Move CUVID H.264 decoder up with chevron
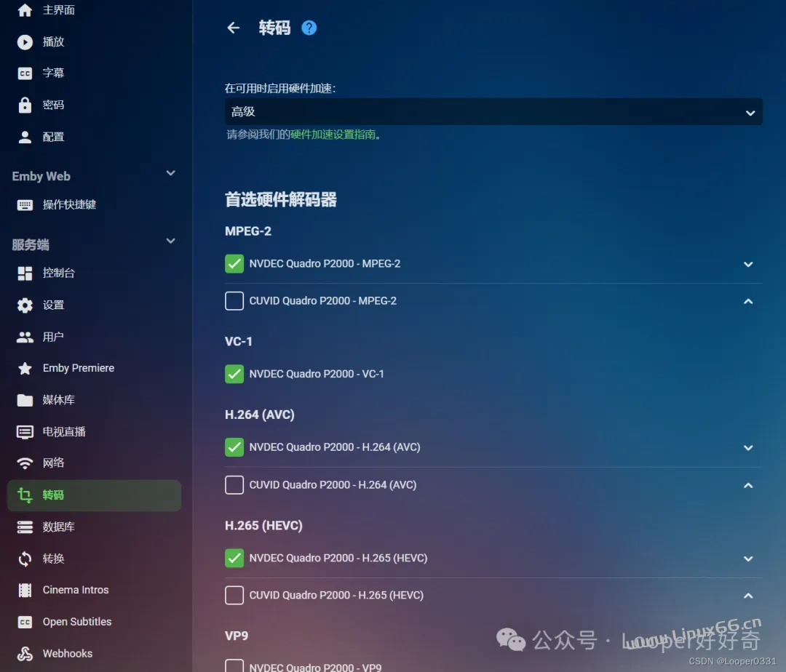 tap(748, 485)
